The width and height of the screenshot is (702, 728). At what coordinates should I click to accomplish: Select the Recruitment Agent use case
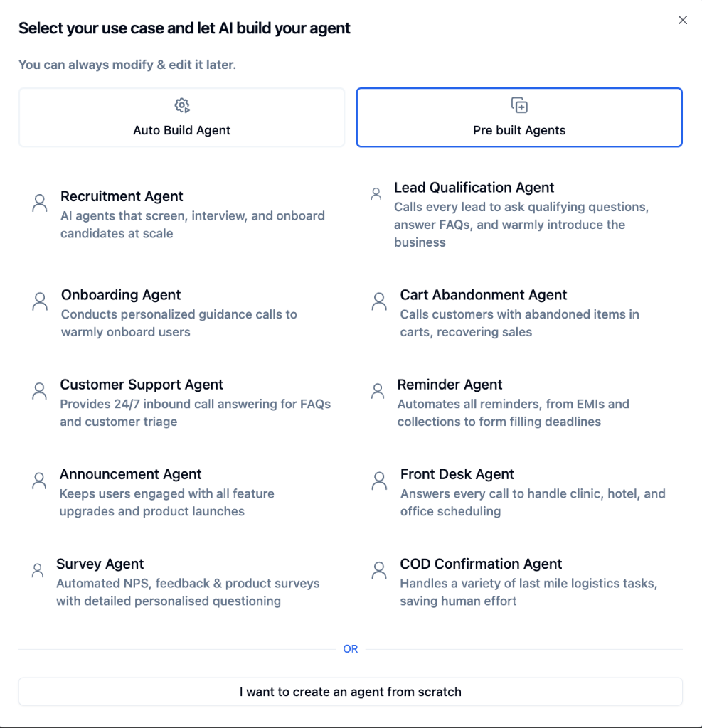coord(122,196)
